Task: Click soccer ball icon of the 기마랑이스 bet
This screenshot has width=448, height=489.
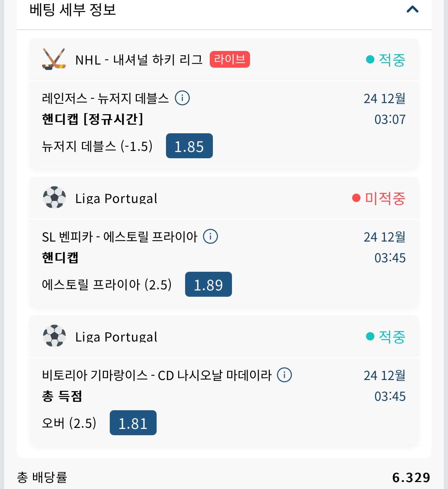Action: (x=54, y=336)
